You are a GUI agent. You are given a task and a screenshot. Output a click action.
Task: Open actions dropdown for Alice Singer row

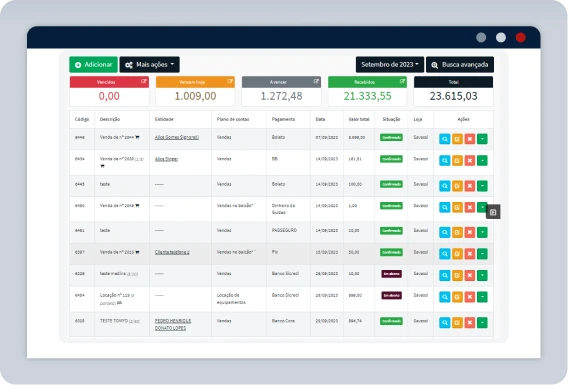[482, 160]
